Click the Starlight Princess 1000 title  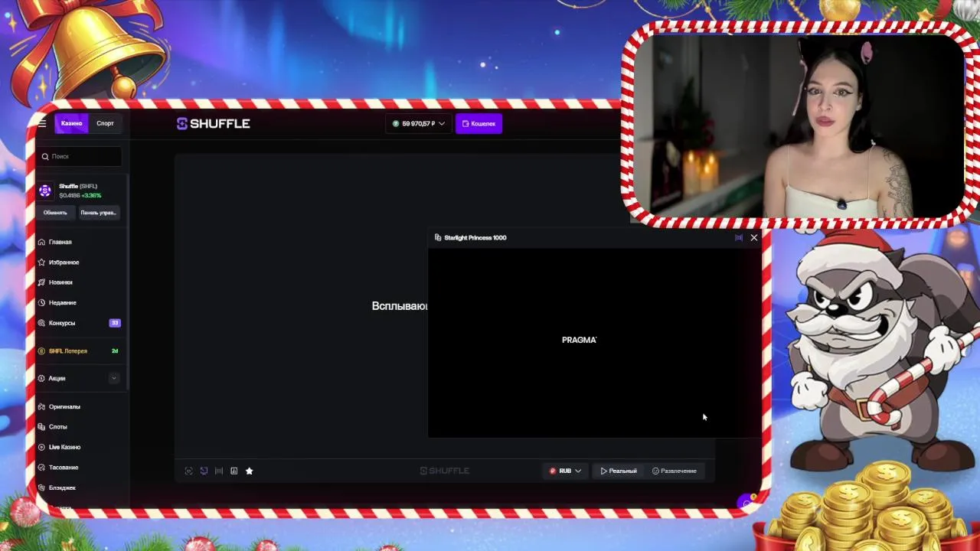pos(475,238)
